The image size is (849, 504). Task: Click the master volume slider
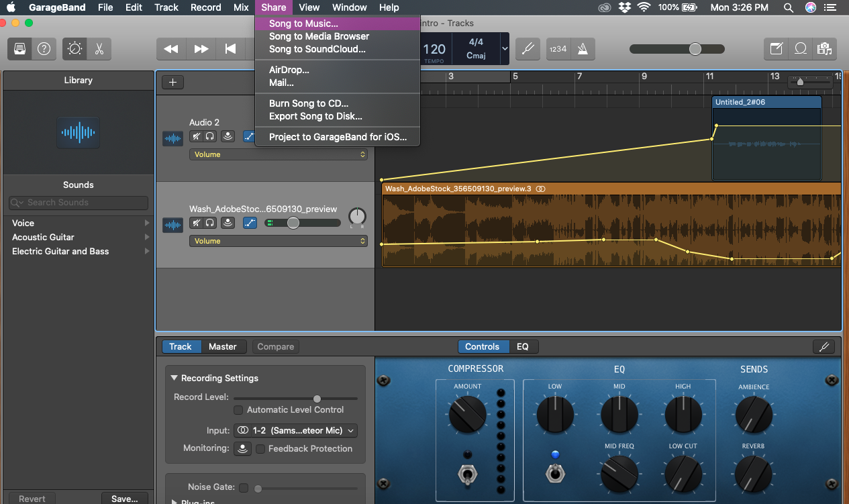(677, 49)
